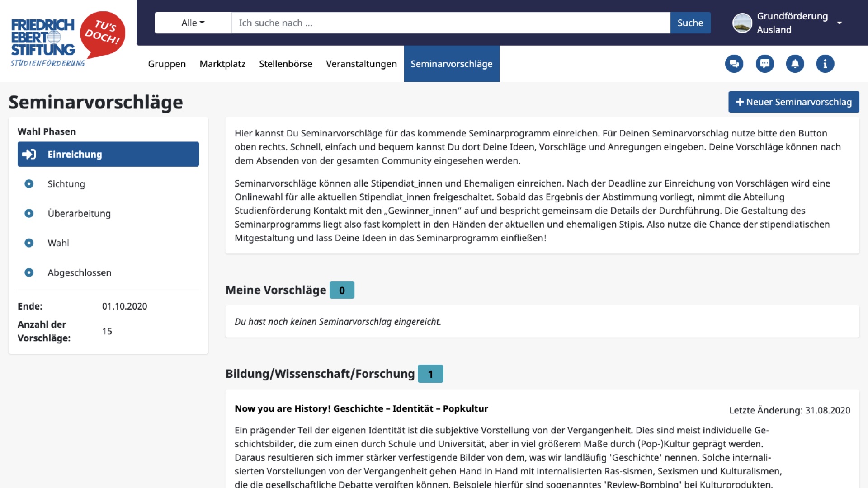Focus the 'Ich suche nach' search field
The image size is (868, 488).
[450, 23]
